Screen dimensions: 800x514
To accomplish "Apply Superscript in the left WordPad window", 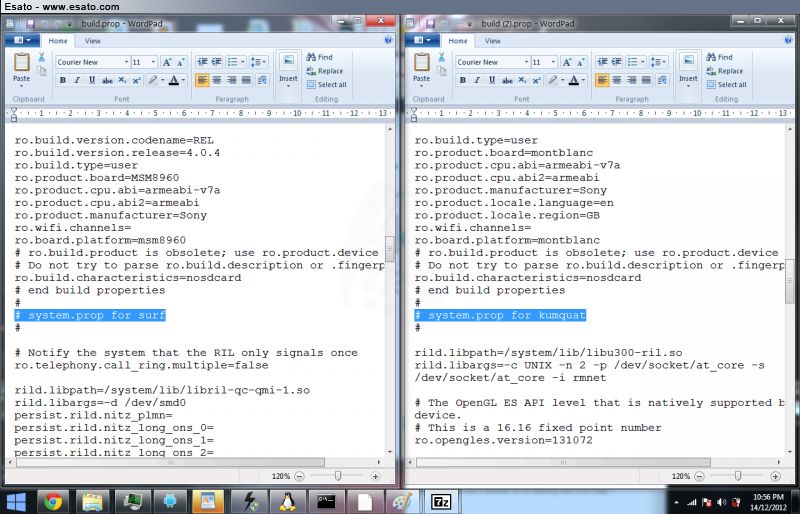I will [x=137, y=80].
